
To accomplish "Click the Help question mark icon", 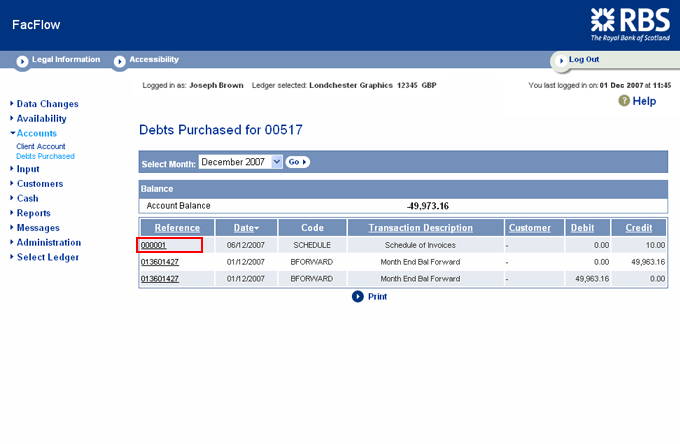I will pyautogui.click(x=624, y=101).
